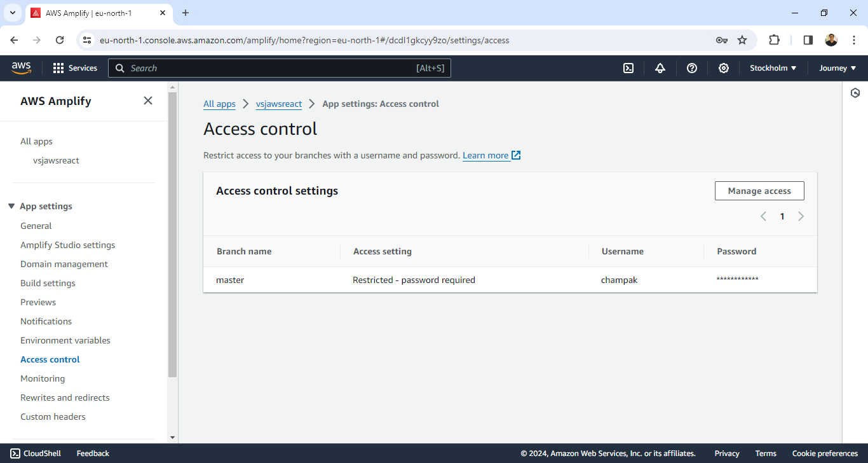Open Domain management settings
Image resolution: width=868 pixels, height=463 pixels.
64,264
